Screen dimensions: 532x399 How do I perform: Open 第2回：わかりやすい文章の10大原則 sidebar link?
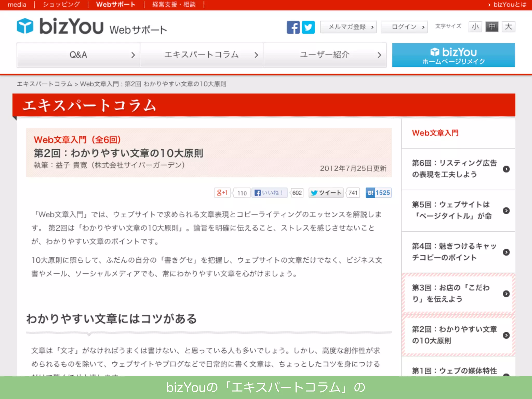pyautogui.click(x=458, y=335)
